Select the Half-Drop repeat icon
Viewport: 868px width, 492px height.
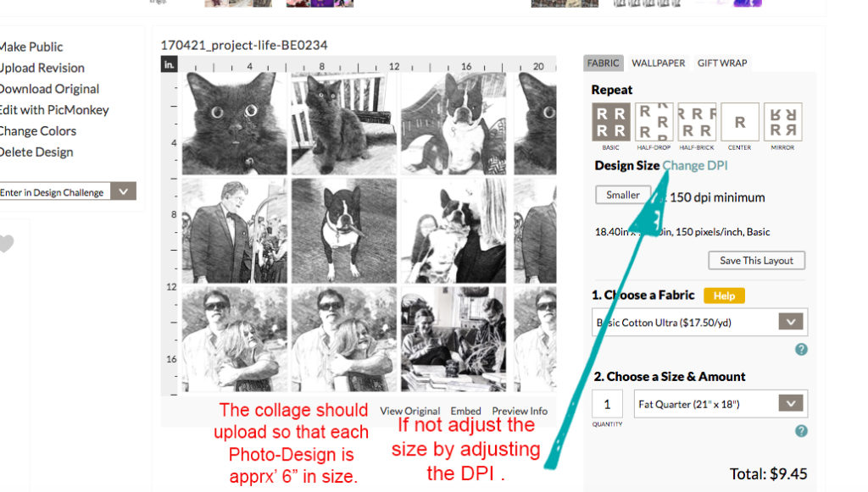point(654,122)
